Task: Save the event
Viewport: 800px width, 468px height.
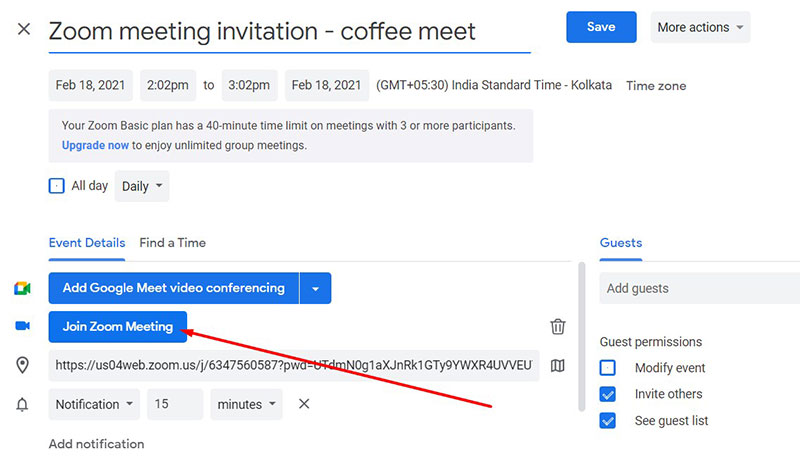Action: 601,27
